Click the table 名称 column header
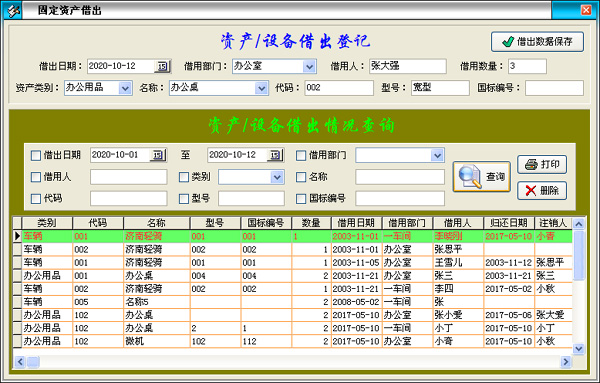The height and width of the screenshot is (383, 600). (157, 223)
